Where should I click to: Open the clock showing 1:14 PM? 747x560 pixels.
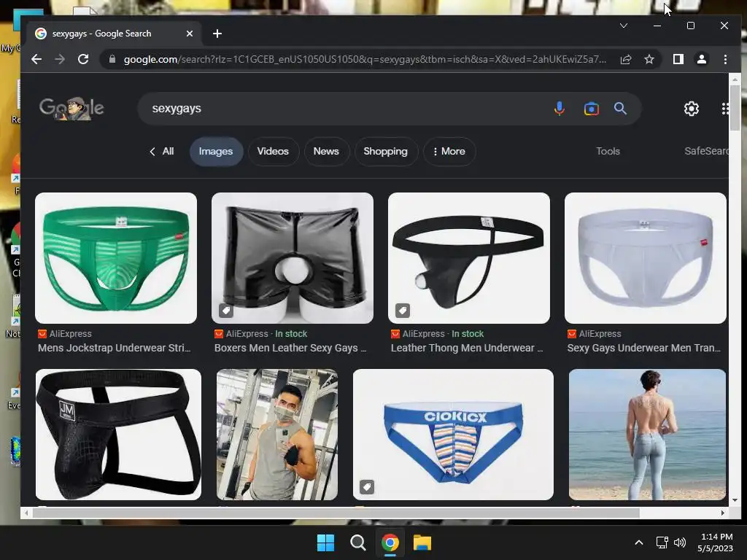(715, 542)
